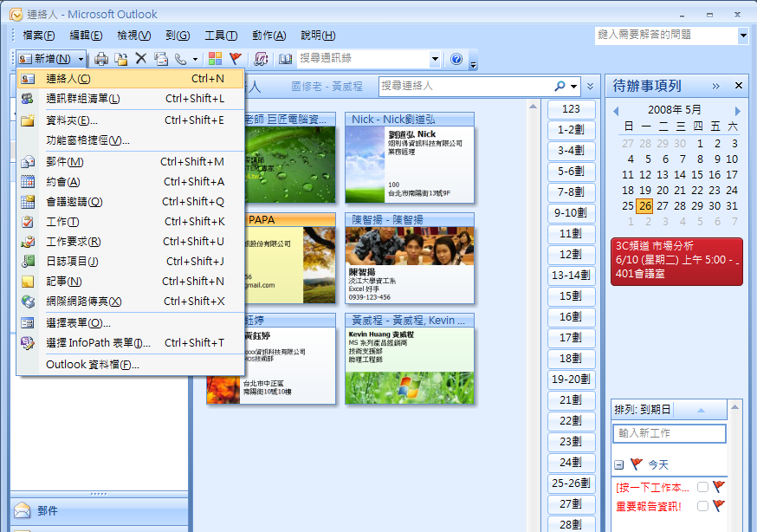757x532 pixels.
Task: Open the 3C頻道 市場分析 appointment
Action: coord(676,261)
